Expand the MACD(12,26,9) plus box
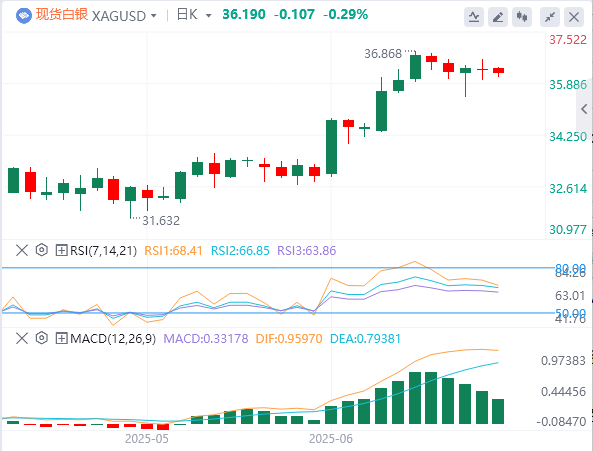593x451 pixels. [61, 338]
